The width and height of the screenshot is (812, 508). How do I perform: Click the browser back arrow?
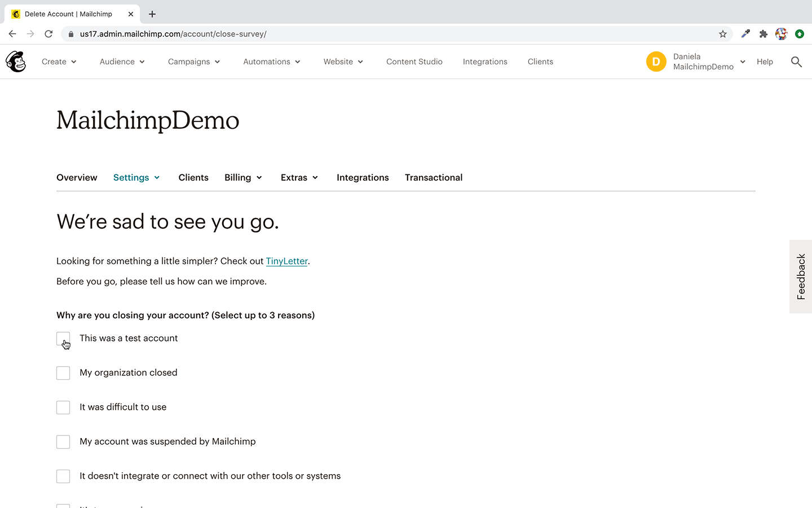click(12, 34)
